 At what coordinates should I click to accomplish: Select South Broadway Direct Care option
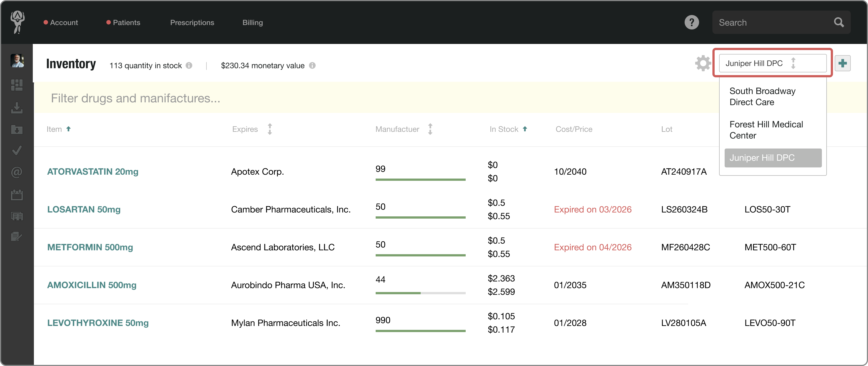click(762, 97)
